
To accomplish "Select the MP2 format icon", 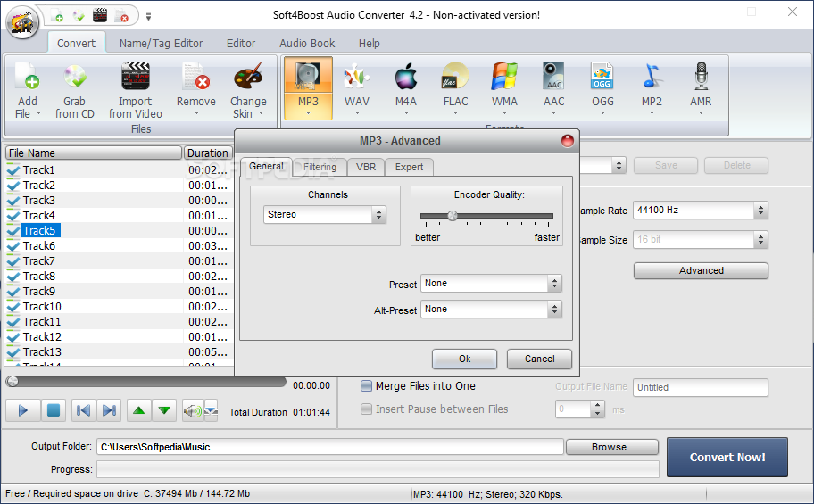I will tap(652, 77).
